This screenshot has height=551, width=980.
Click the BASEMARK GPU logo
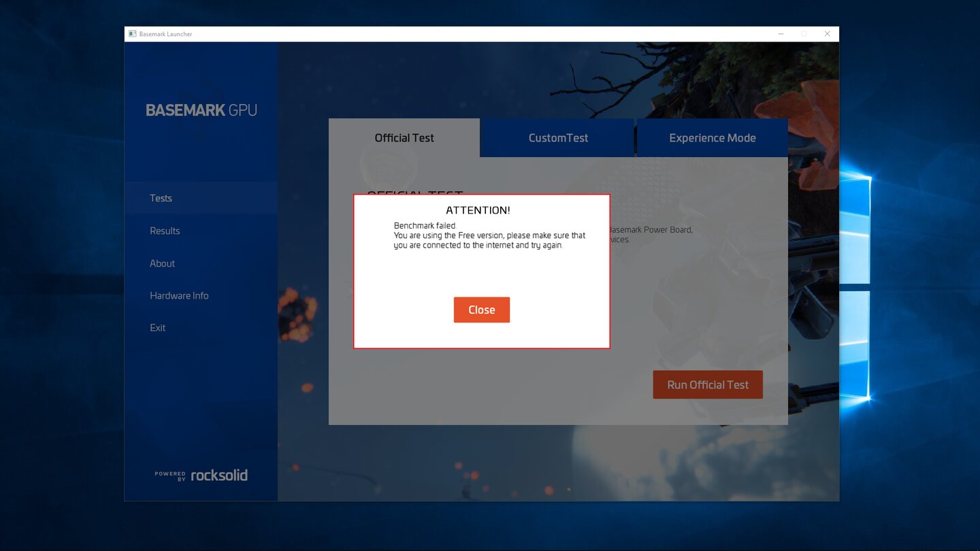(201, 110)
